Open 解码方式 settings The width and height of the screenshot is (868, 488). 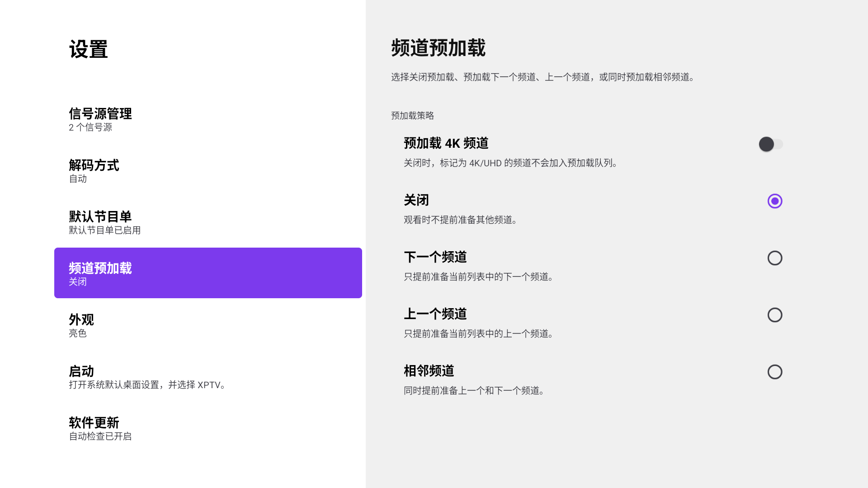(x=208, y=170)
